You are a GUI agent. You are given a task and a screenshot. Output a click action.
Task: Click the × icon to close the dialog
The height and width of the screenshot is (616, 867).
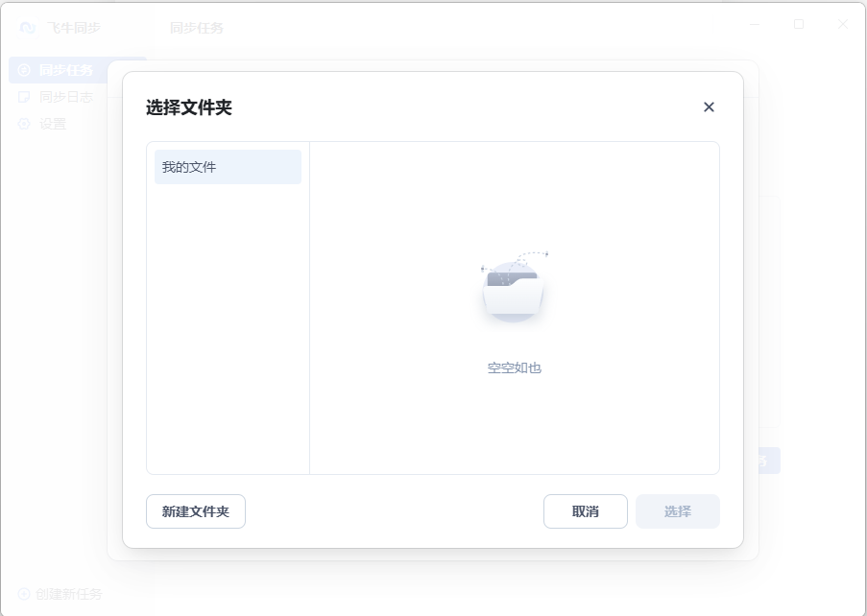coord(710,107)
